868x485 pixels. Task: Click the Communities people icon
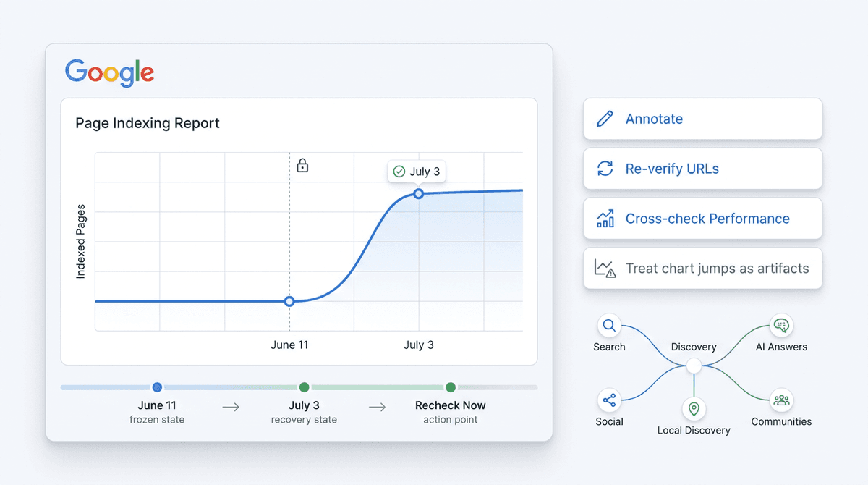pos(781,400)
